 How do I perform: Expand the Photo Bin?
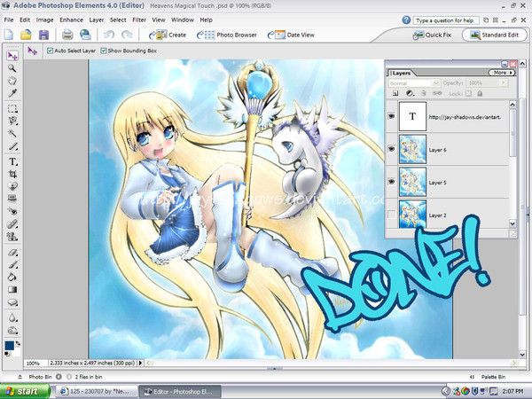20,377
